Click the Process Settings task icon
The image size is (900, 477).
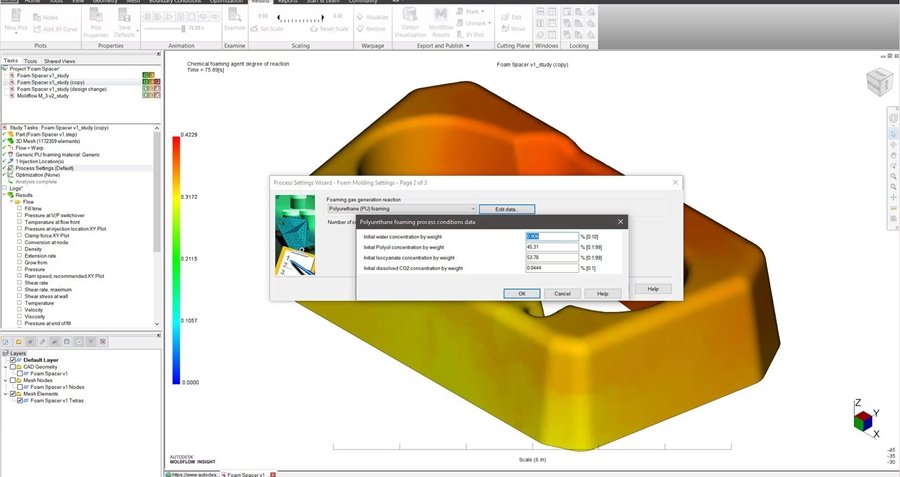pos(10,168)
